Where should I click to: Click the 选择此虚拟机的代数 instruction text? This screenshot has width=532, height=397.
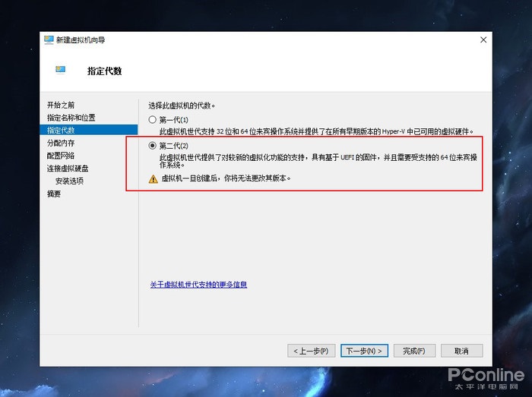point(182,106)
